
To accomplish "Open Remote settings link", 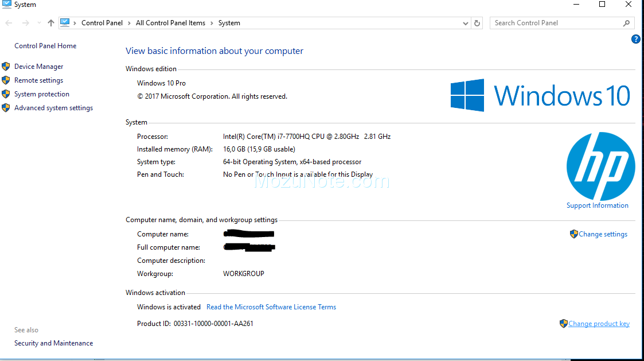I will coord(38,80).
